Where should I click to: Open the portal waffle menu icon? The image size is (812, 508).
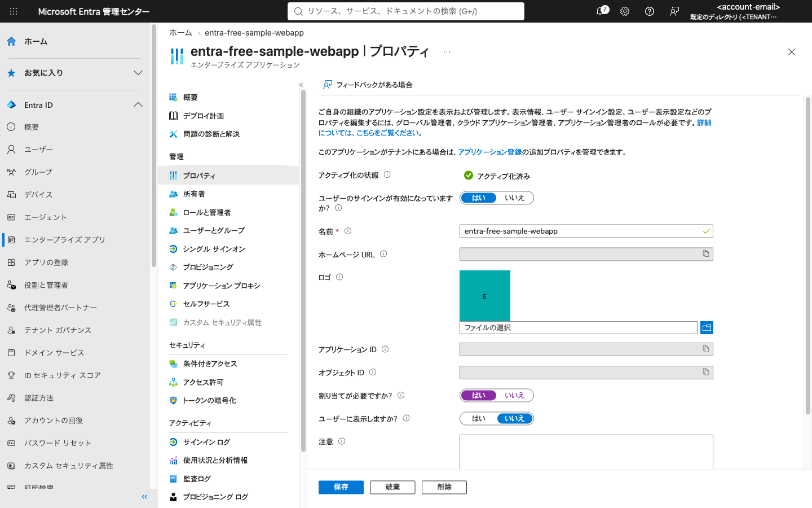tap(14, 11)
